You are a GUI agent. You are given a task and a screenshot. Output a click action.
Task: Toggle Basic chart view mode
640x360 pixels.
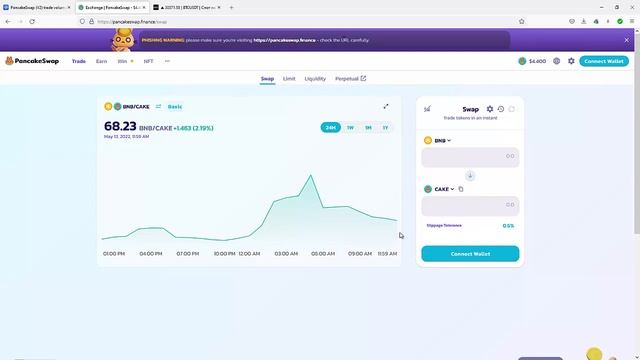coord(175,107)
